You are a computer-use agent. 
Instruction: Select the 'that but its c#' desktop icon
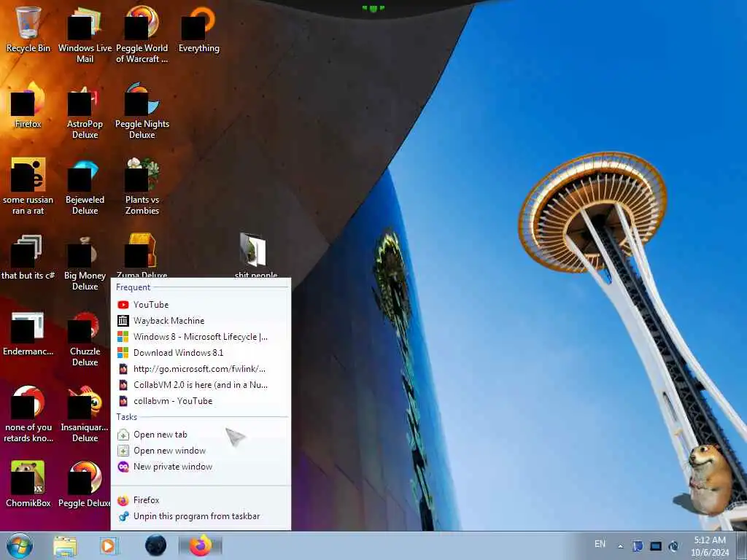tap(28, 257)
